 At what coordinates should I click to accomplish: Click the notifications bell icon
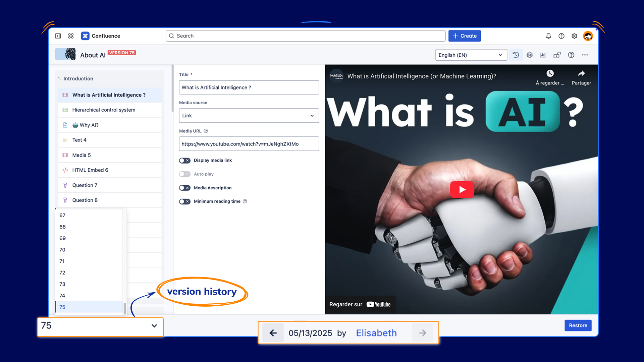point(548,36)
